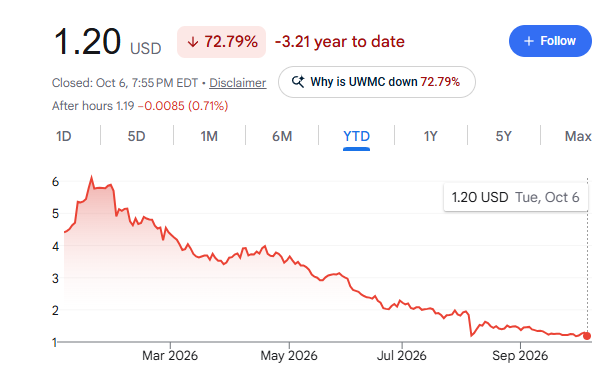Click the AI search sparkle icon
Image resolution: width=607 pixels, height=367 pixels.
(298, 82)
